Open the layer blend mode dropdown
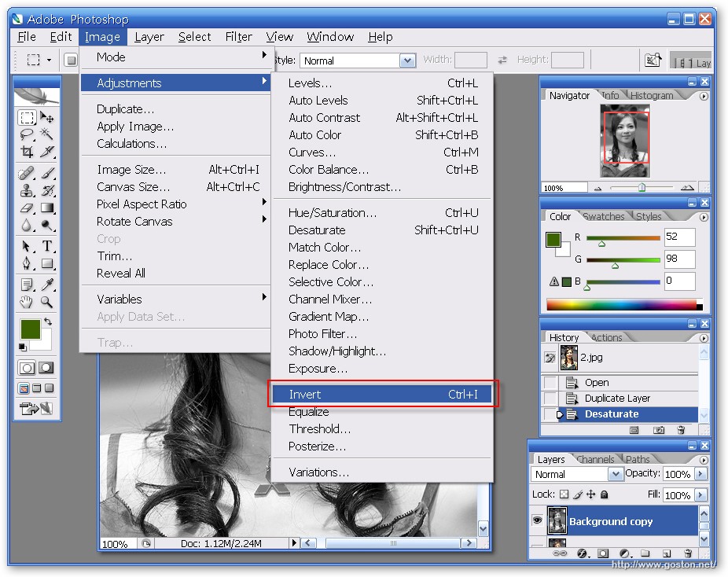The width and height of the screenshot is (728, 577). pyautogui.click(x=615, y=474)
